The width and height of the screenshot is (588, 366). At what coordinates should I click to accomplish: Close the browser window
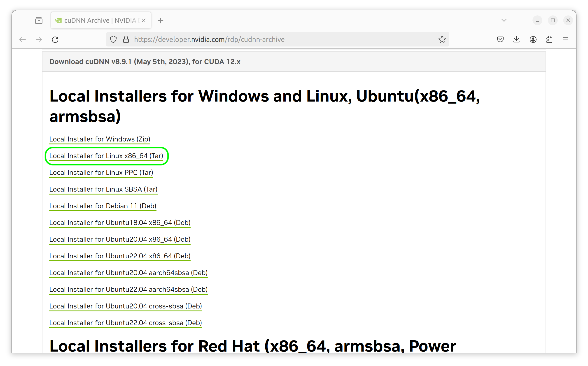pos(568,20)
